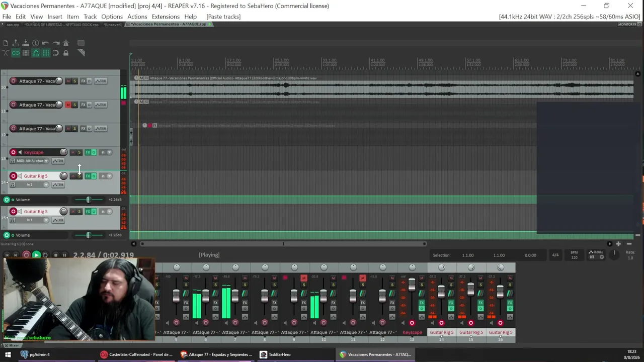Image resolution: width=644 pixels, height=362 pixels.
Task: Toggle the padlock locking icon
Action: [66, 53]
